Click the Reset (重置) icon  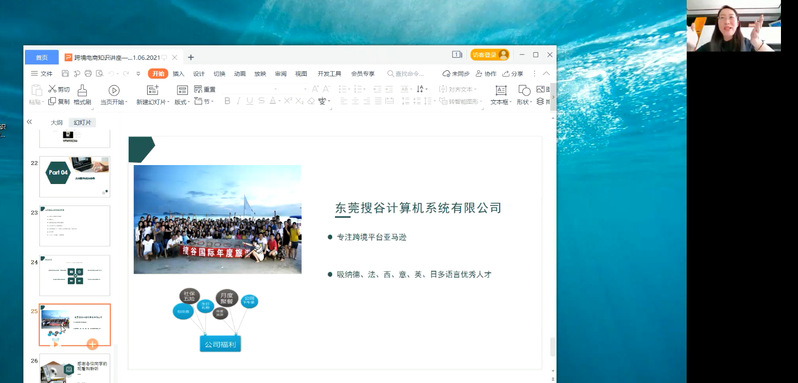coord(198,89)
